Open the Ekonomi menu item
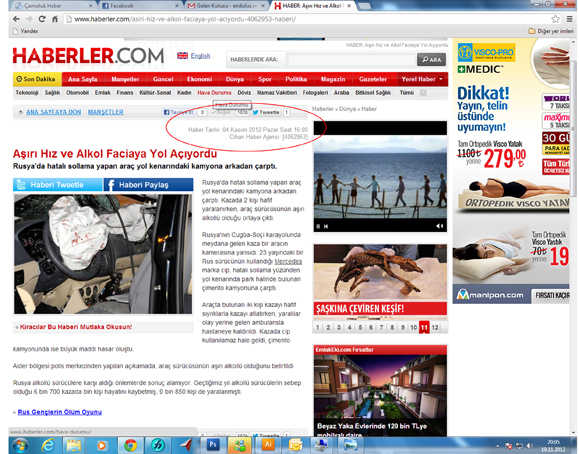The width and height of the screenshot is (579, 454). 199,79
